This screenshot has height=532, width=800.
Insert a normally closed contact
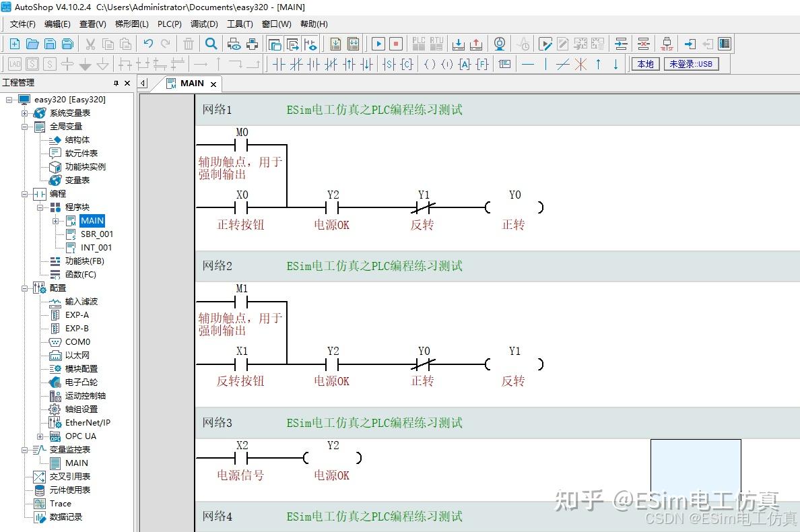296,64
